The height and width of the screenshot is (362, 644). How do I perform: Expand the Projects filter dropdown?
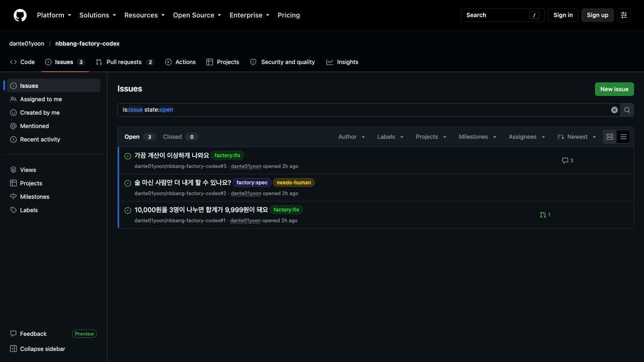pyautogui.click(x=431, y=137)
